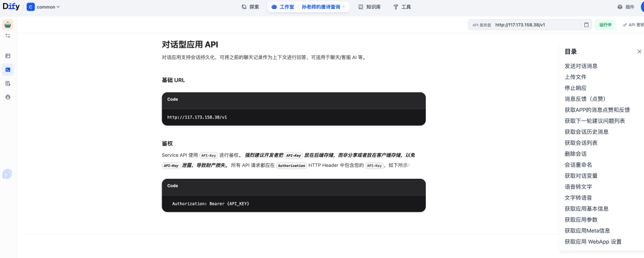Viewport: 644px width, 258px height.
Task: Jump to 停止响应 section
Action: click(x=575, y=88)
